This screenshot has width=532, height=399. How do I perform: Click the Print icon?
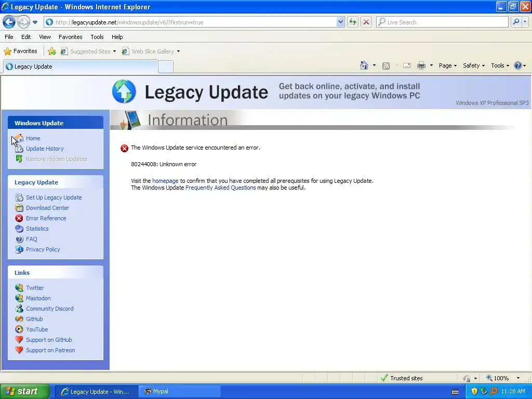point(421,65)
